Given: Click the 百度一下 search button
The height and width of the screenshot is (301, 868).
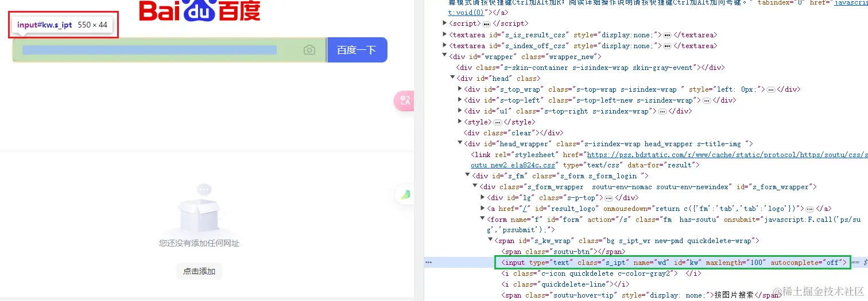Looking at the screenshot, I should (356, 50).
